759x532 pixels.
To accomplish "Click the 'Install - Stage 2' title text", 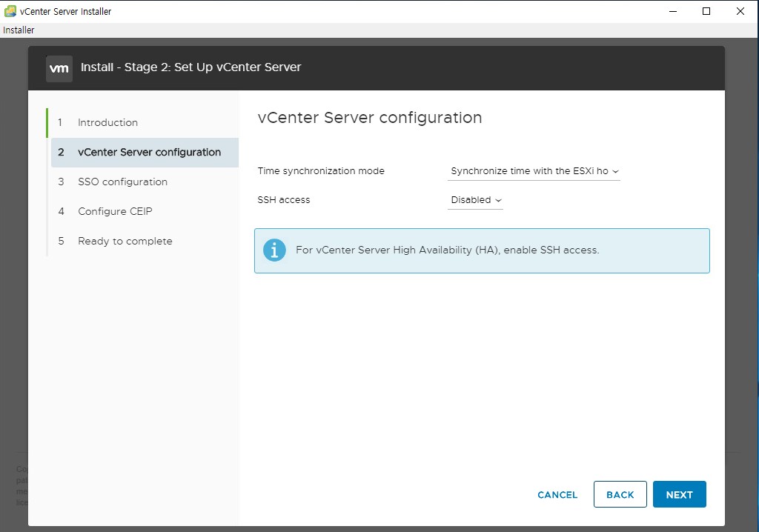I will pos(190,67).
